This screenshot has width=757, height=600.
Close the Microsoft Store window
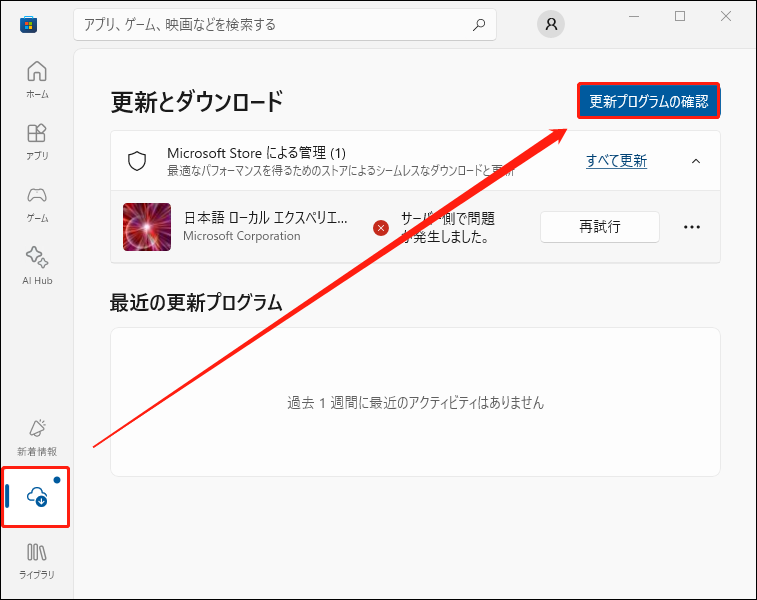[726, 16]
